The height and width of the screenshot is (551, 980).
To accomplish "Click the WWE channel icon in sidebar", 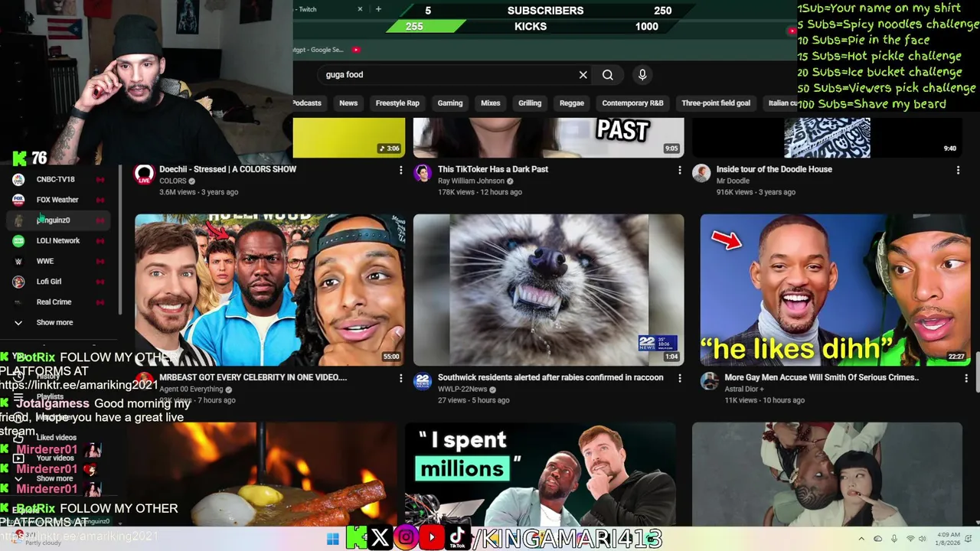I will pos(18,261).
